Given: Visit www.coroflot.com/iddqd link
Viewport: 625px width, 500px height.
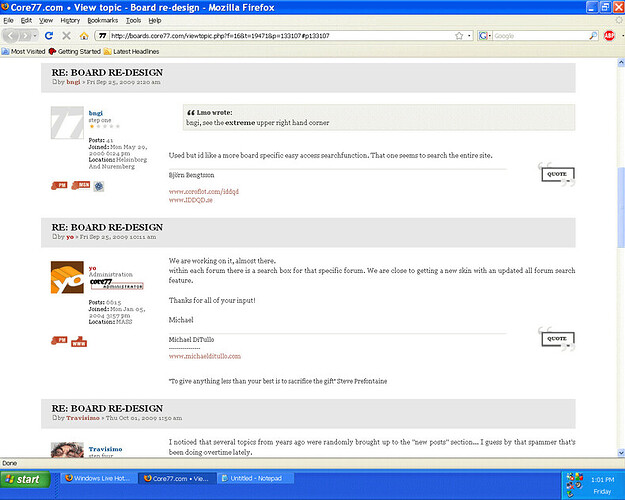Looking at the screenshot, I should tap(204, 191).
